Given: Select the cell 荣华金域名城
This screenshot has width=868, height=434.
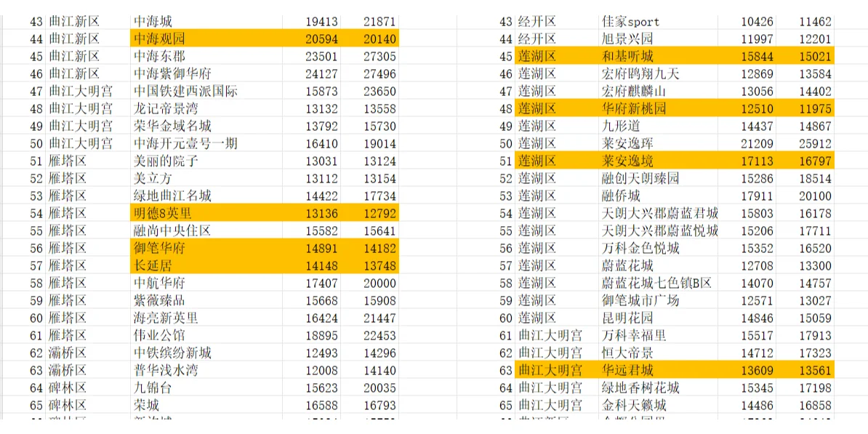Looking at the screenshot, I should coord(206,126).
